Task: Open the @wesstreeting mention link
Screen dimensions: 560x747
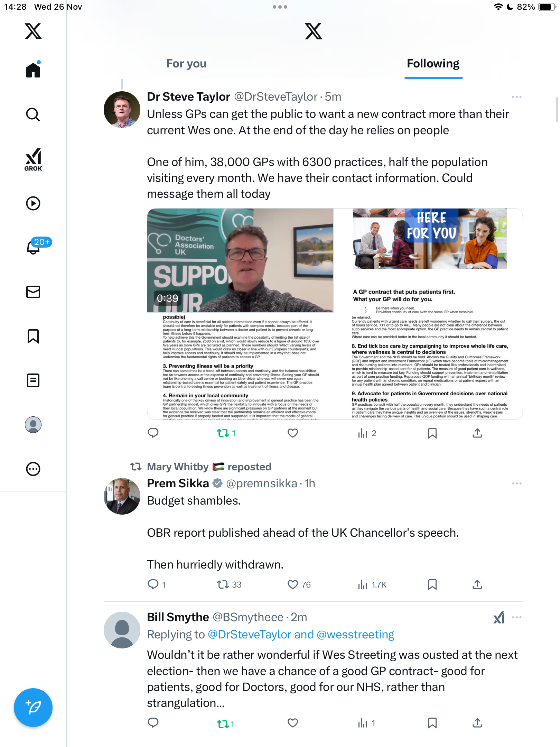Action: (355, 635)
